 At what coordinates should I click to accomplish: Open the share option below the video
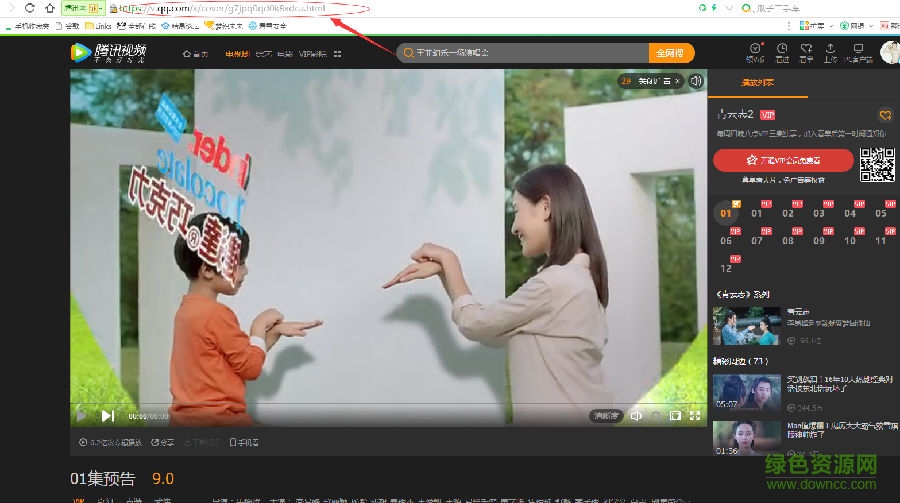pos(167,442)
